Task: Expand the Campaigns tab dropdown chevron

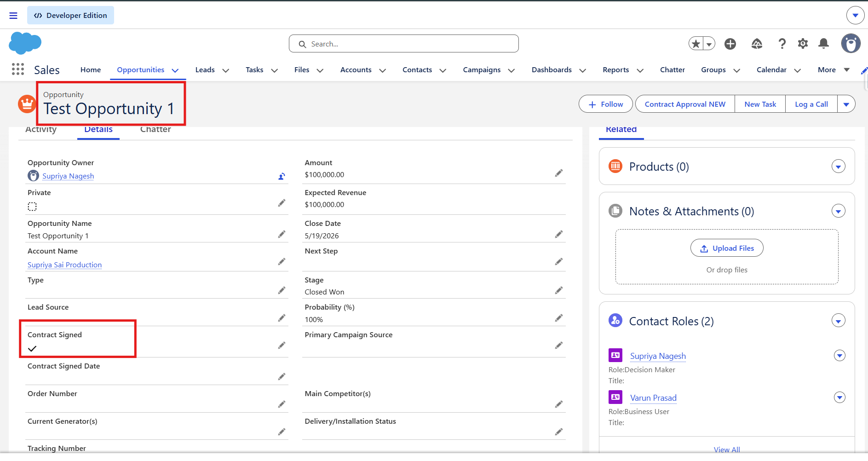Action: pos(511,70)
